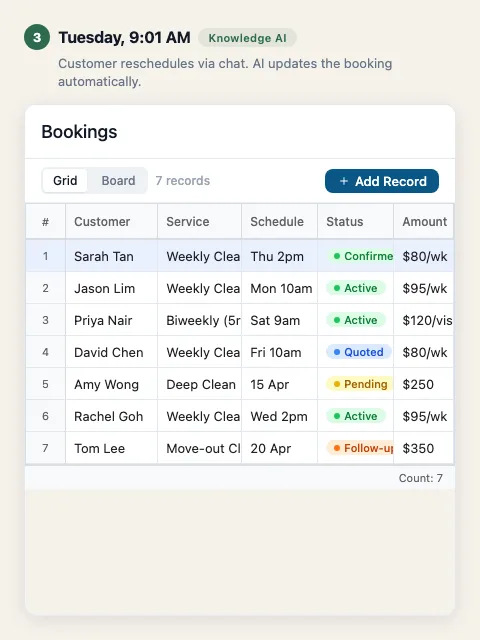Click the 7 records label
Viewport: 480px width, 640px height.
(182, 180)
